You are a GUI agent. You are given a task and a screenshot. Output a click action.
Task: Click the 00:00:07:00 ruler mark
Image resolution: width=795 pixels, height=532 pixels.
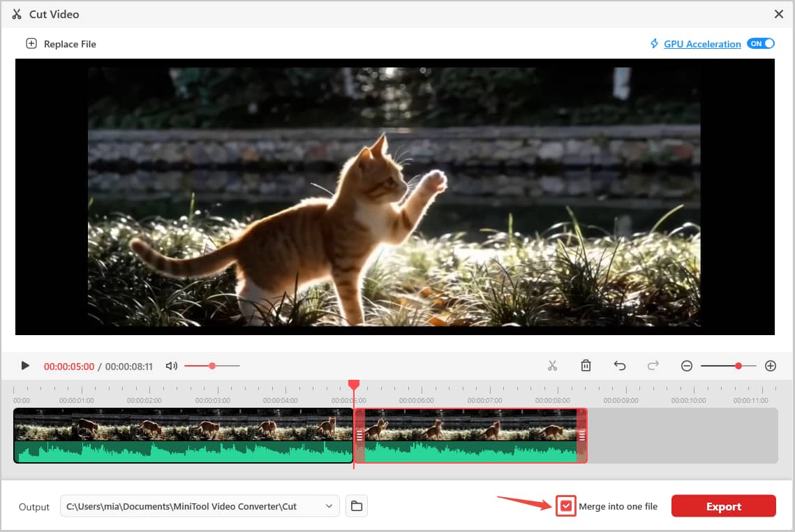pos(484,401)
